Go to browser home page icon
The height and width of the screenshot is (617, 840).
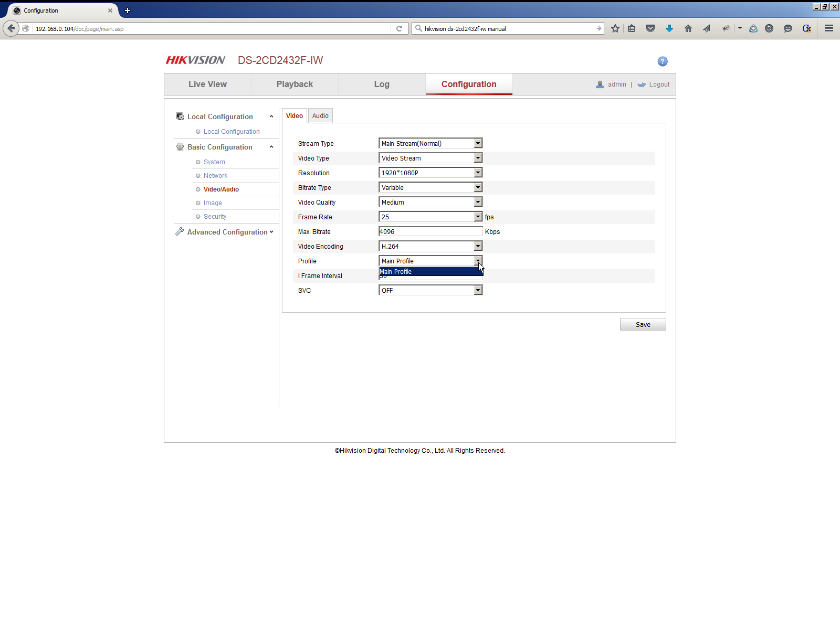point(688,29)
